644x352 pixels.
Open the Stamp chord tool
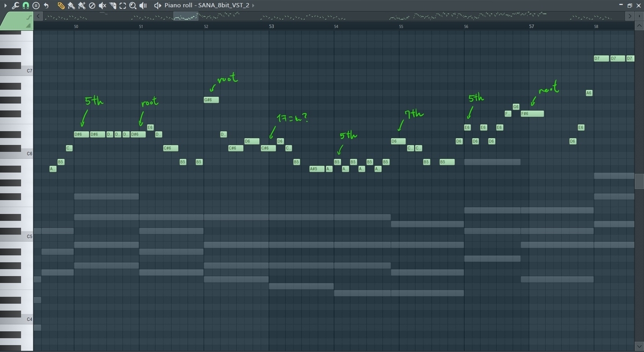pyautogui.click(x=35, y=5)
